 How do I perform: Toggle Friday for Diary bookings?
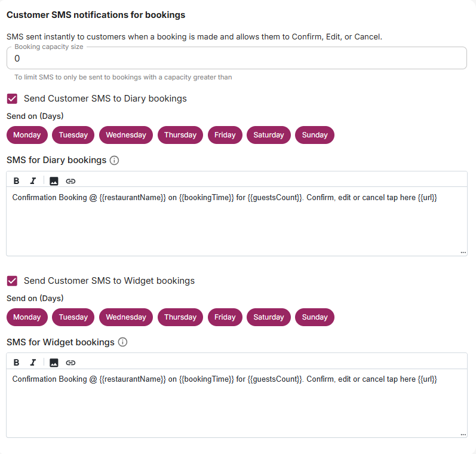click(x=225, y=135)
